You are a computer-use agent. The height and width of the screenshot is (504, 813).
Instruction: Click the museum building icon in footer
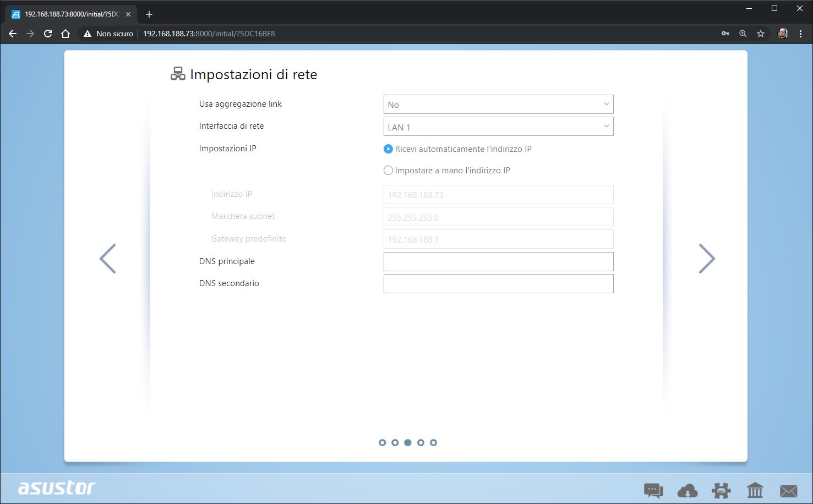pyautogui.click(x=755, y=490)
